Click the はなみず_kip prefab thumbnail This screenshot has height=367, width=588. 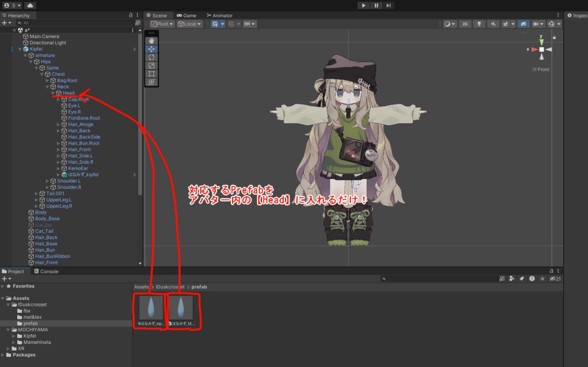click(151, 307)
